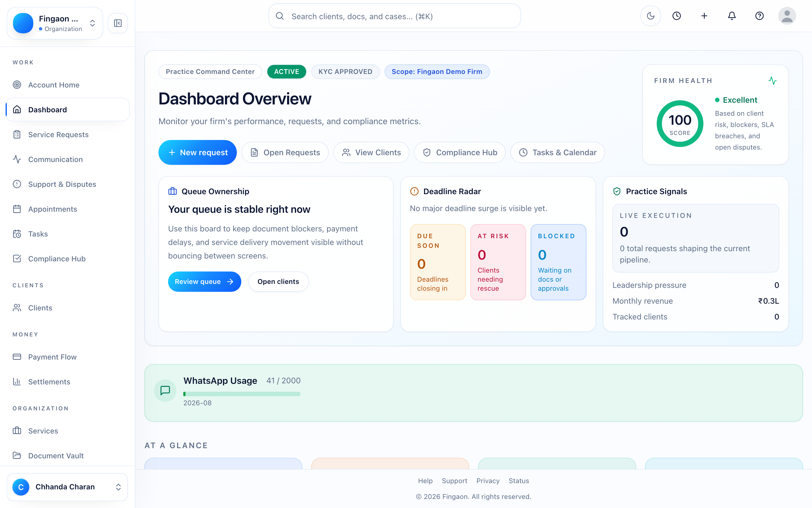
Task: Open user profile avatar in header
Action: (x=787, y=16)
